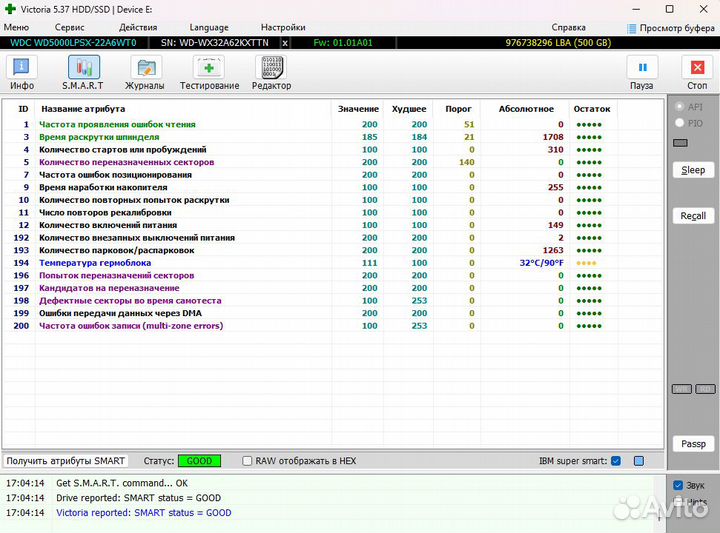Click log line Get S.M.A.R.T. command... OK

click(122, 483)
